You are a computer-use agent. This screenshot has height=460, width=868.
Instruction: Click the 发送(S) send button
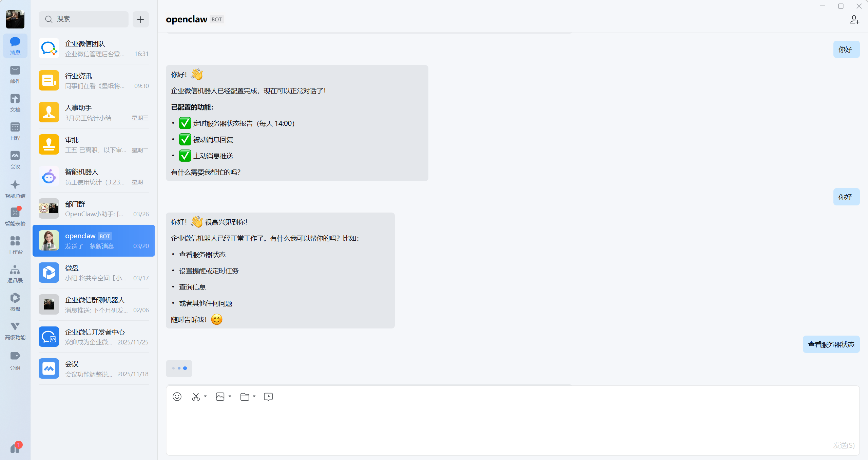click(844, 445)
